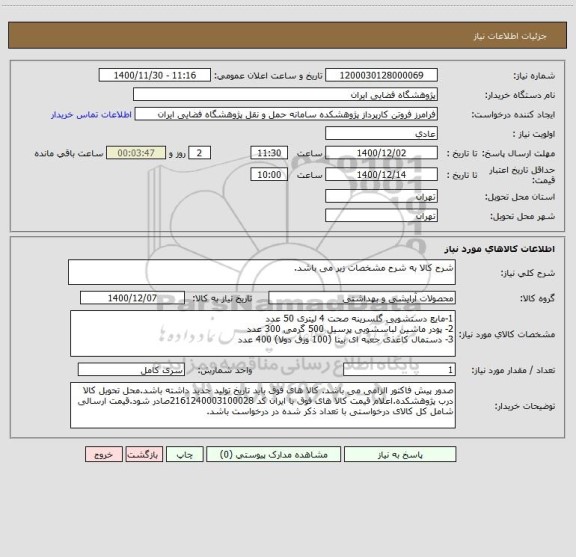The height and width of the screenshot is (557, 576).
Task: Click the response deadline time 11:30
Action: click(269, 153)
